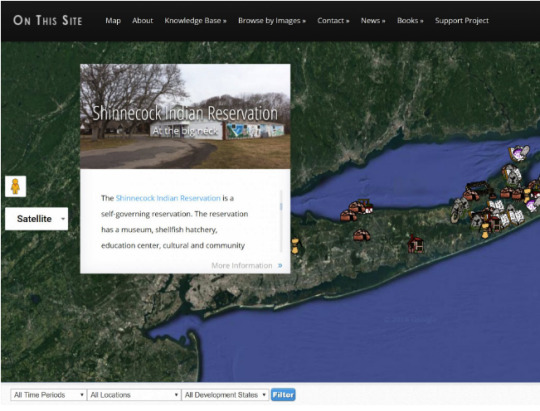The image size is (540, 411).
Task: Expand the Knowledge Base menu
Action: [x=195, y=21]
